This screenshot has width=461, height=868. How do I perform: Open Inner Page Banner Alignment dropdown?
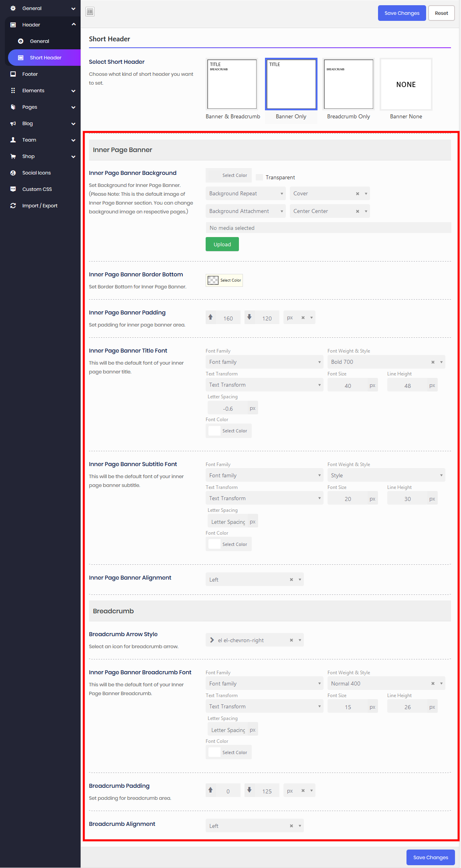(x=254, y=580)
